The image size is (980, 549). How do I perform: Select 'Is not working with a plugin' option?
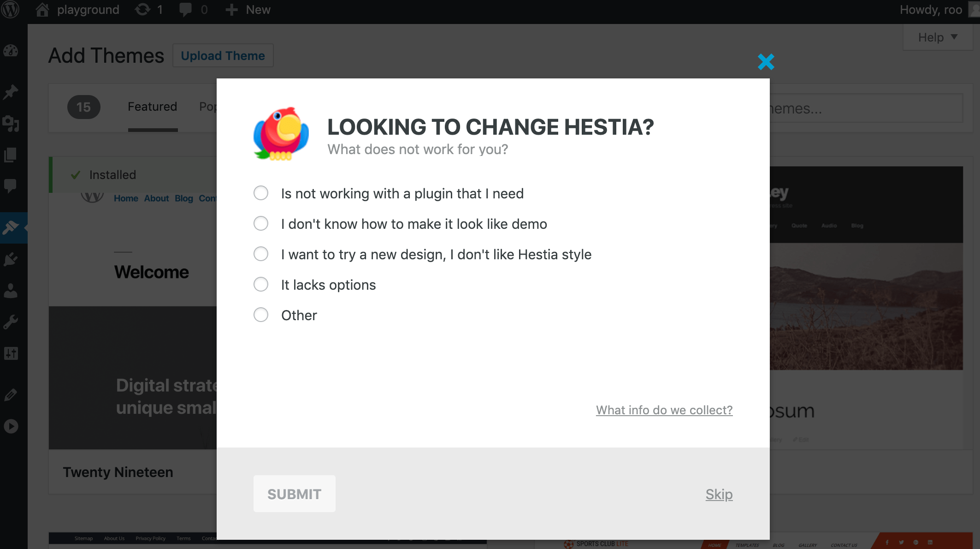261,193
